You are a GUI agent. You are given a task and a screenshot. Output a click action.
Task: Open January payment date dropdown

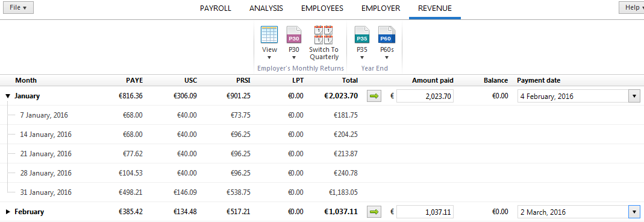click(x=634, y=96)
